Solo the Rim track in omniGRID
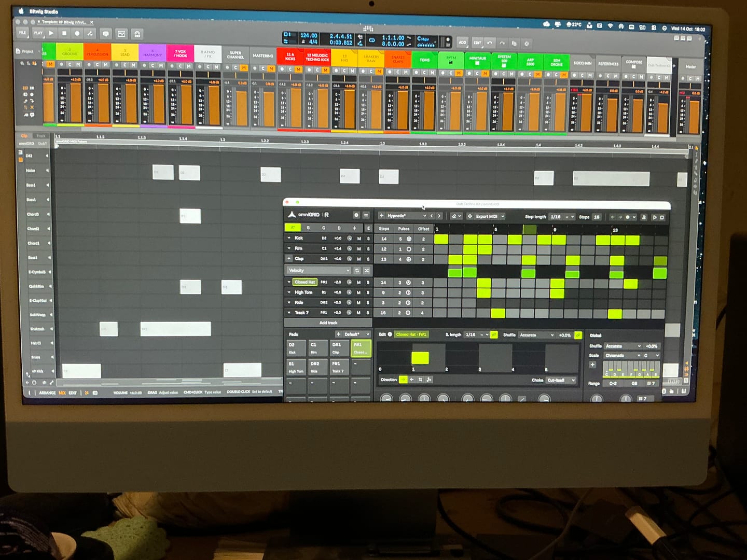The height and width of the screenshot is (560, 747). click(x=368, y=249)
